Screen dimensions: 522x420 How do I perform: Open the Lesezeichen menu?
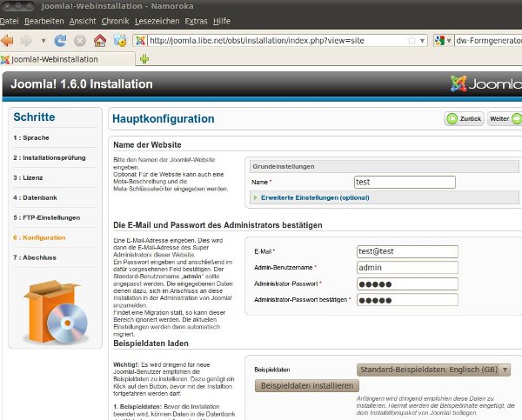click(x=157, y=21)
